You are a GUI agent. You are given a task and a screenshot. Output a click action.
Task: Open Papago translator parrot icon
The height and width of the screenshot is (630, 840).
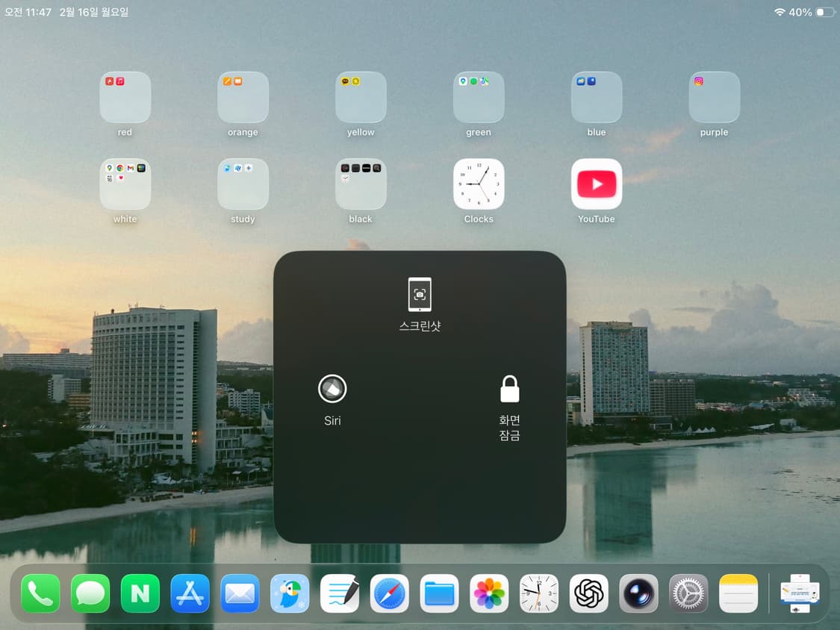[x=290, y=594]
